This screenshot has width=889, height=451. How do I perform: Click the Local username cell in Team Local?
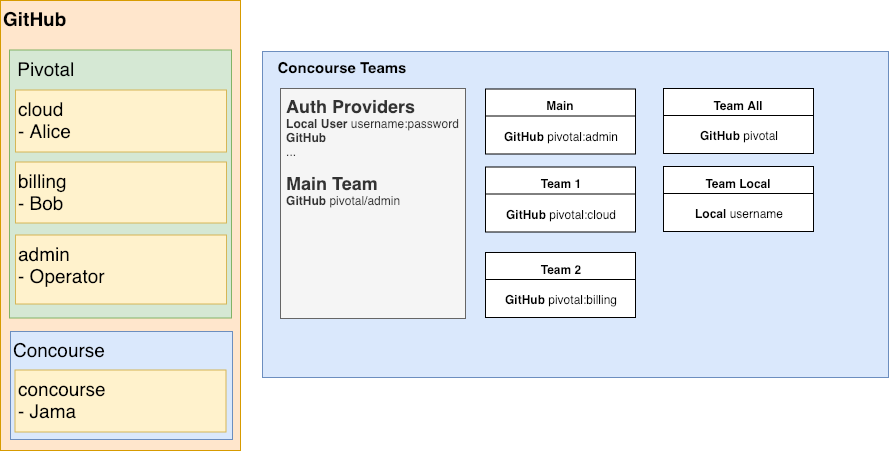point(738,214)
